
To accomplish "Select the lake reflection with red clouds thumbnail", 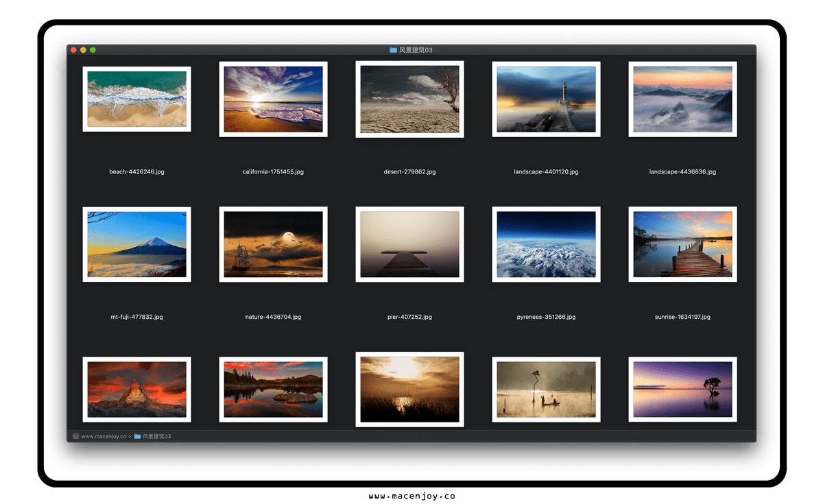I will pyautogui.click(x=273, y=389).
